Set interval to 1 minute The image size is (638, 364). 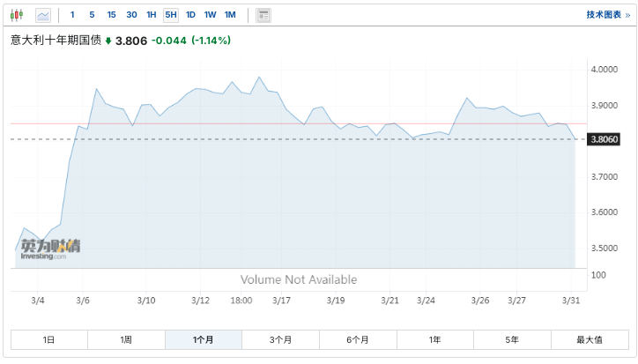click(72, 15)
